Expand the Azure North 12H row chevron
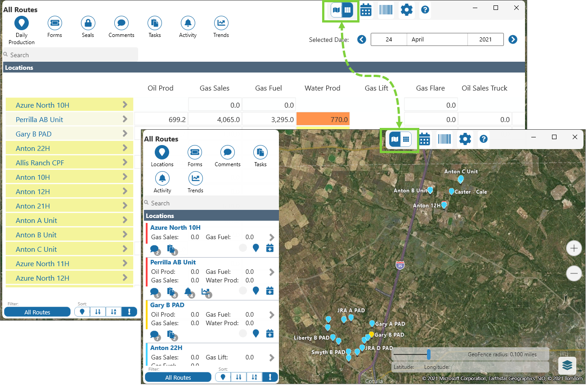Viewport: 588px width, 386px height. point(125,278)
